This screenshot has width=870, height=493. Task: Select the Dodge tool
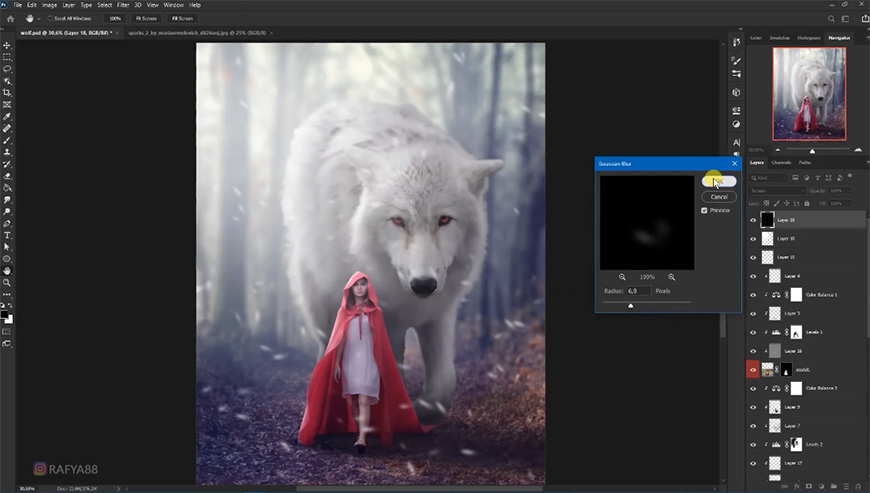[7, 212]
